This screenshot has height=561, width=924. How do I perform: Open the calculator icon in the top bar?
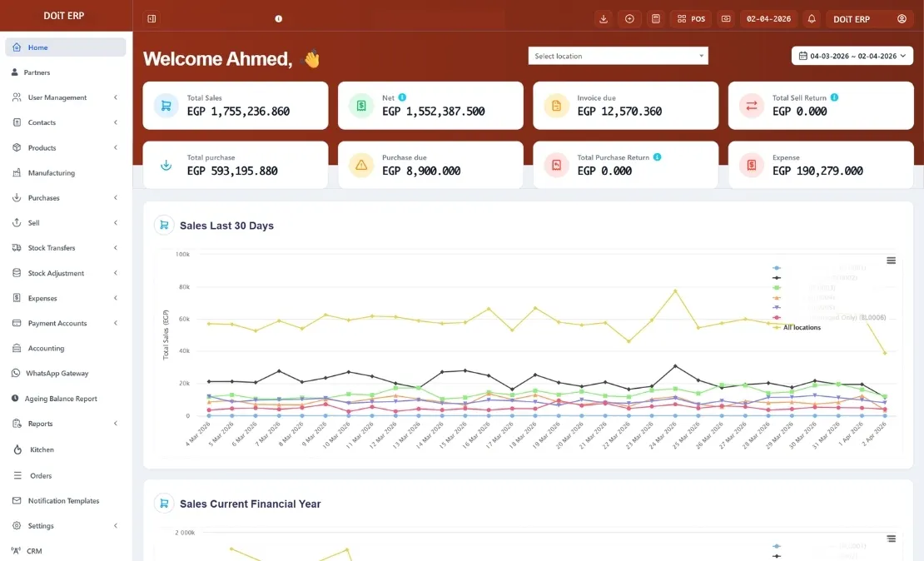click(x=656, y=18)
